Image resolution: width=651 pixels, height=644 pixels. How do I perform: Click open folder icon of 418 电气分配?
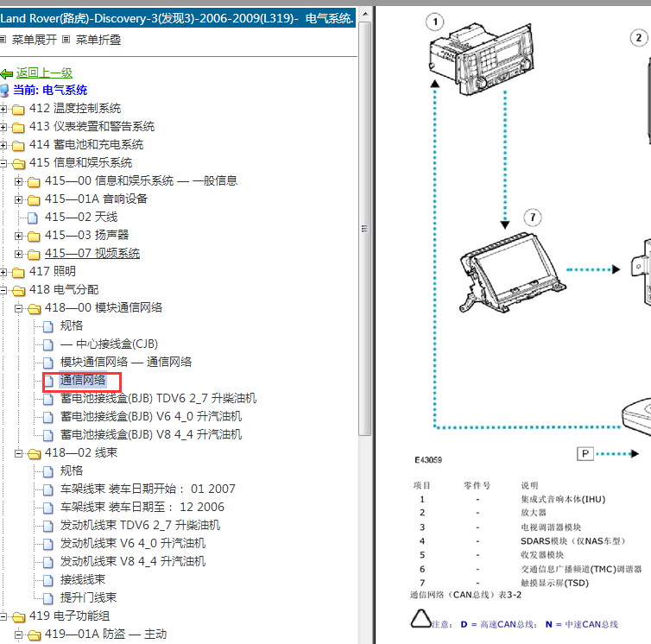(18, 290)
